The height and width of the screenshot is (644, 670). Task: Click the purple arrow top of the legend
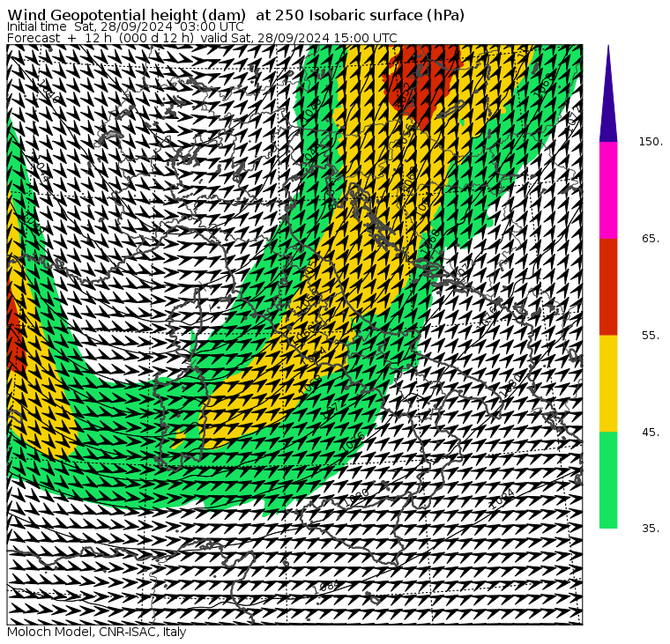click(608, 93)
